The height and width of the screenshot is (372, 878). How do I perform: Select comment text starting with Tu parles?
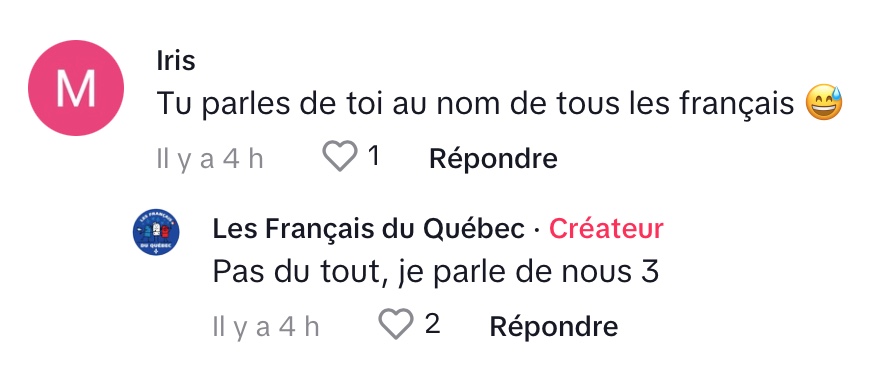(475, 104)
